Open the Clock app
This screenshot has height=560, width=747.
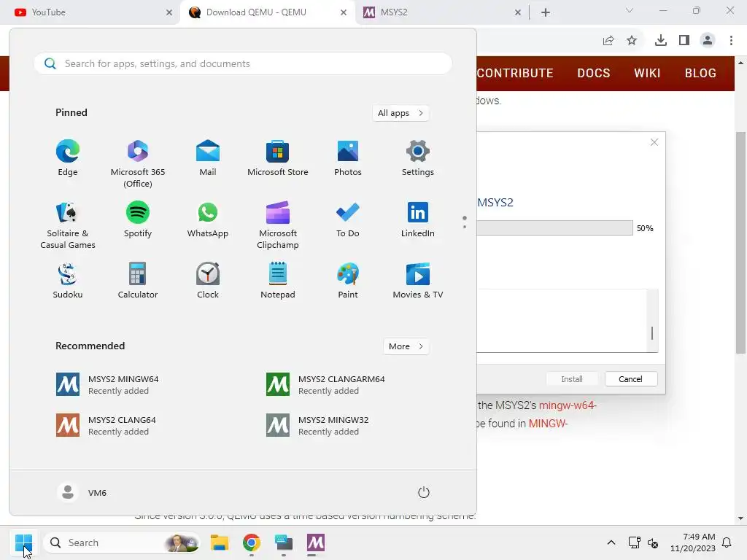[x=208, y=281]
